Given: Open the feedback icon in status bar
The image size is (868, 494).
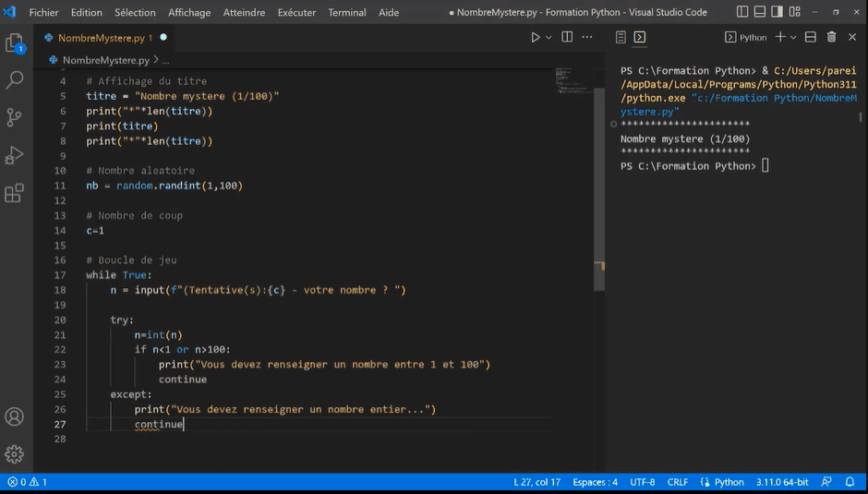Looking at the screenshot, I should pyautogui.click(x=826, y=482).
